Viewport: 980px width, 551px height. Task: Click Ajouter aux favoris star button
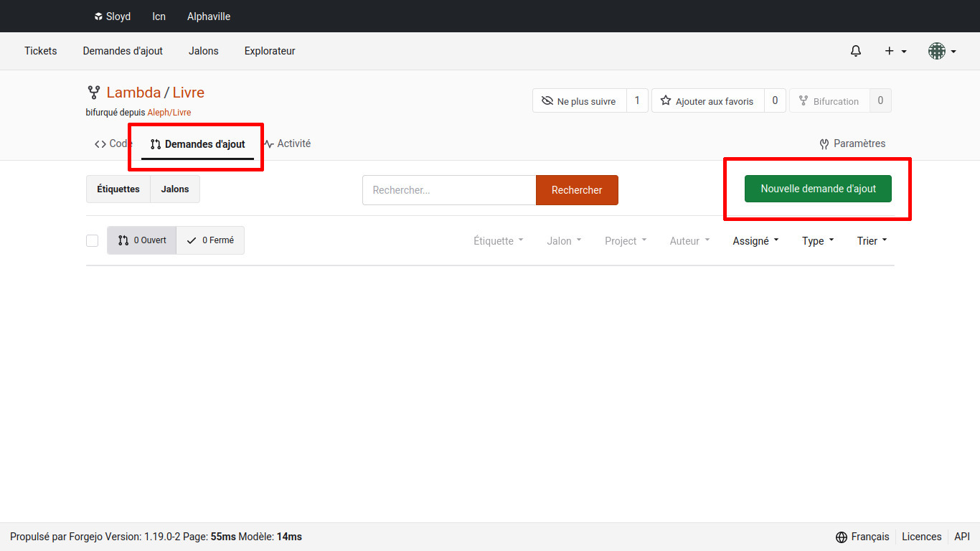[x=707, y=101]
